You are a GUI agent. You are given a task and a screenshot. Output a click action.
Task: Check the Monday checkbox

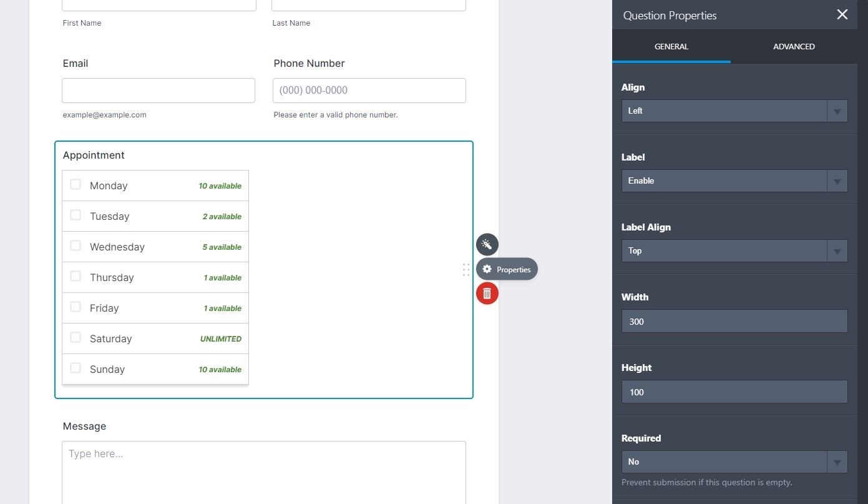76,185
